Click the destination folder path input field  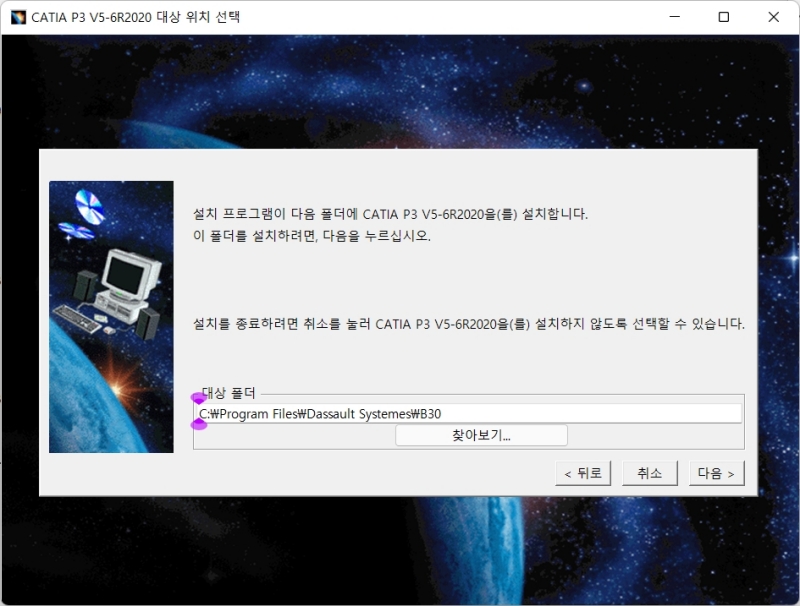468,414
